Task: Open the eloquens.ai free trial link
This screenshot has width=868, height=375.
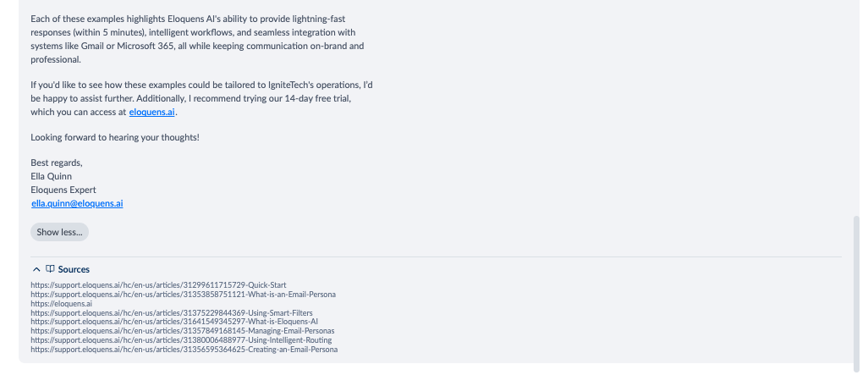Action: [x=151, y=112]
